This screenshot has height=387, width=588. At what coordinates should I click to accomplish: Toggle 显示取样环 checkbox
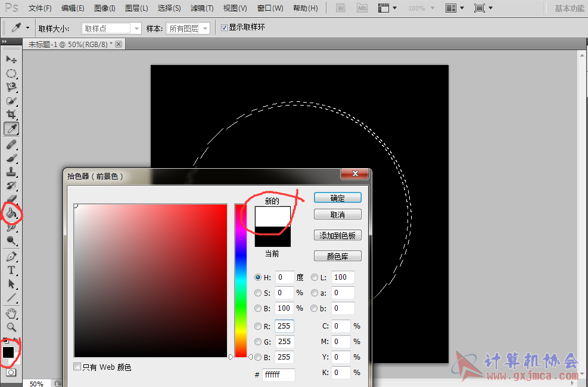point(224,28)
